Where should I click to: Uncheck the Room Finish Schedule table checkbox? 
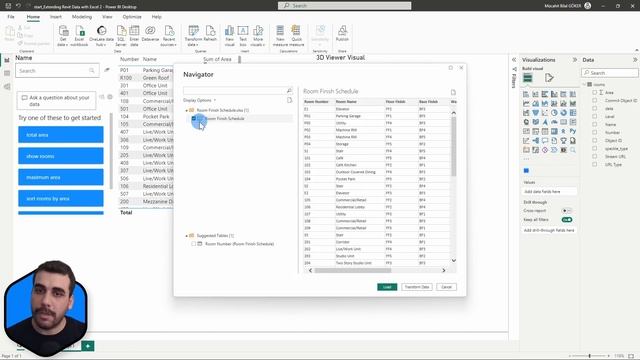pyautogui.click(x=194, y=118)
